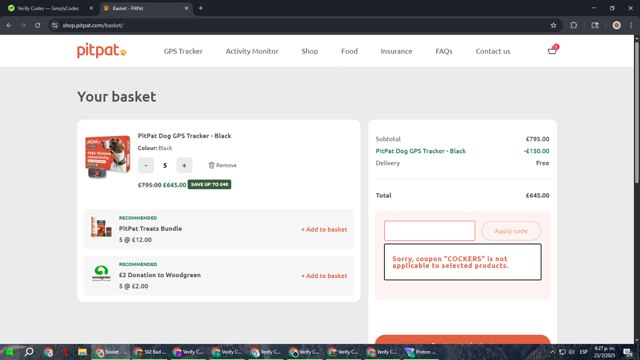The height and width of the screenshot is (360, 640).
Task: Click PitPat Treats Bundle thumbnail
Action: coord(101,227)
